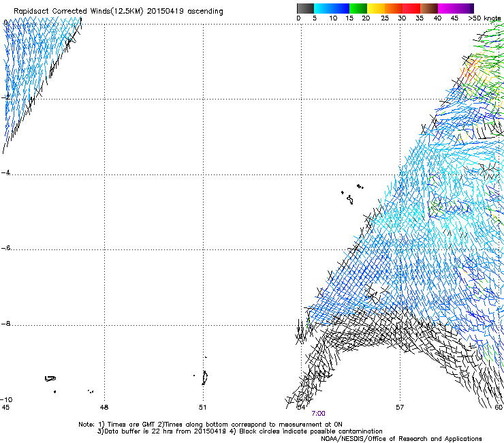
Task: Click the NOAA/NESDIS Office of Research credit text
Action: pyautogui.click(x=401, y=439)
